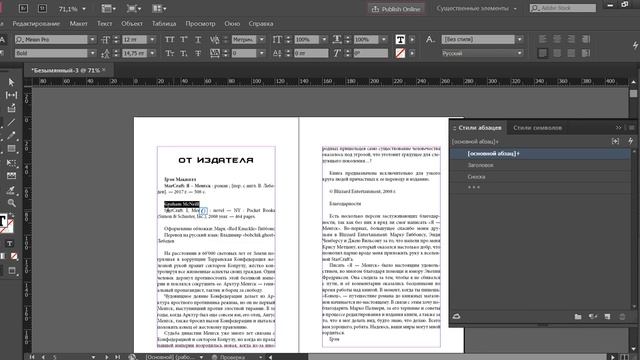
Task: Click the text fill color swatch in control bar
Action: tap(400, 39)
